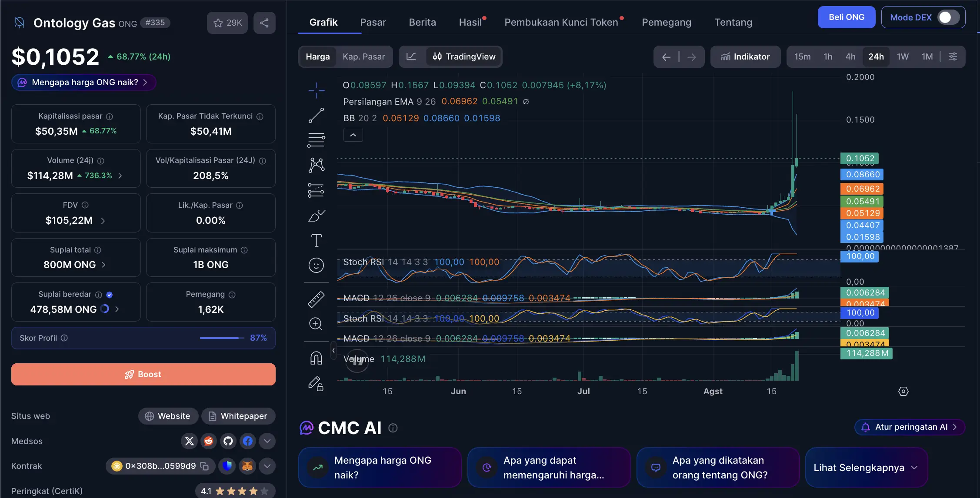980x498 pixels.
Task: Expand more contract addresses
Action: pos(267,466)
